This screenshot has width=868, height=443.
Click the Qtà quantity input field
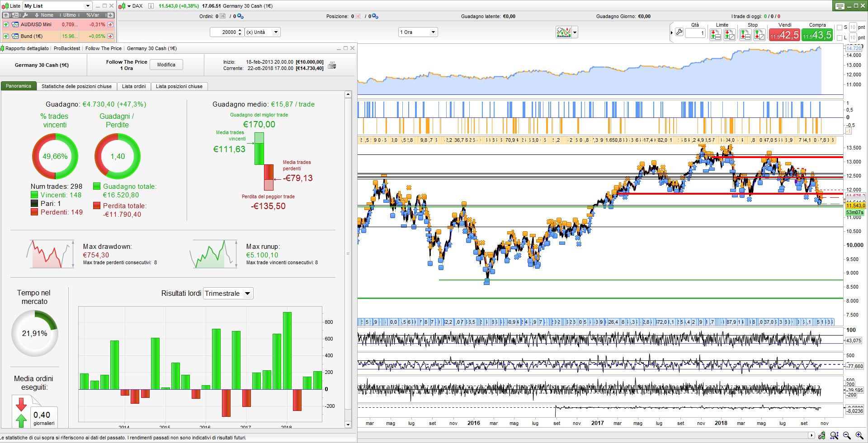coord(695,33)
